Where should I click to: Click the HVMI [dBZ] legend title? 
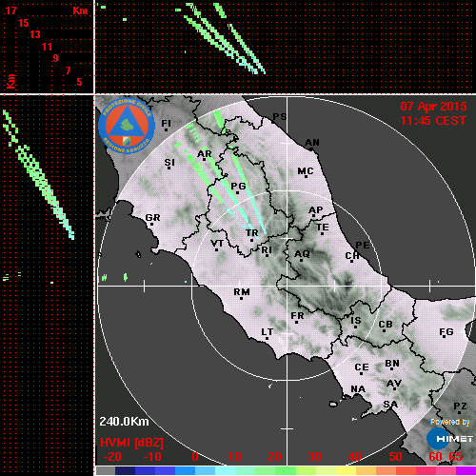131,443
